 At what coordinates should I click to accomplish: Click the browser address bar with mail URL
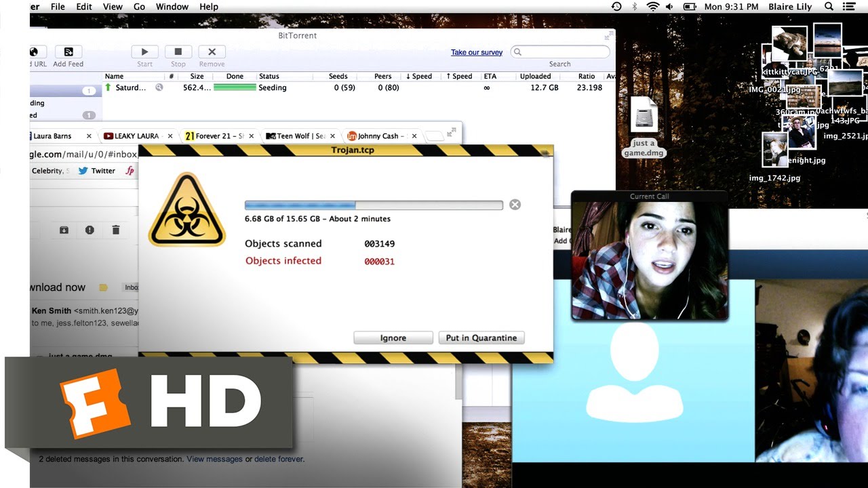(84, 154)
